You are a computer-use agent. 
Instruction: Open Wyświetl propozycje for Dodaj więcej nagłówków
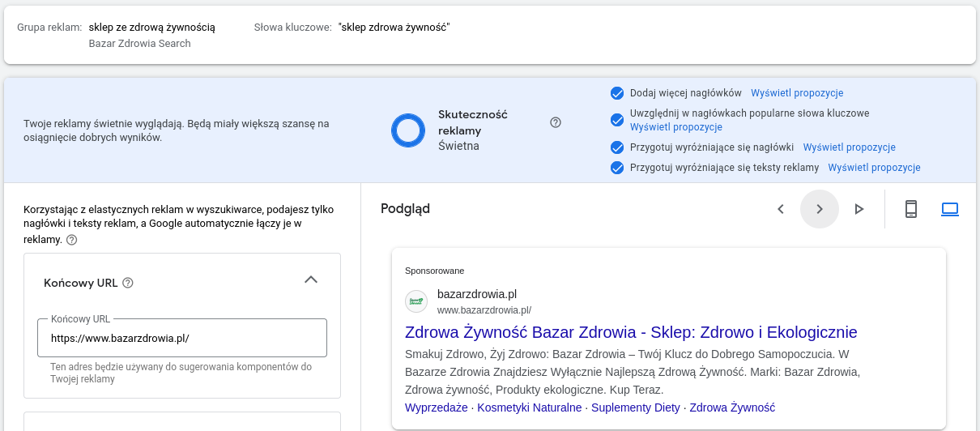click(797, 93)
